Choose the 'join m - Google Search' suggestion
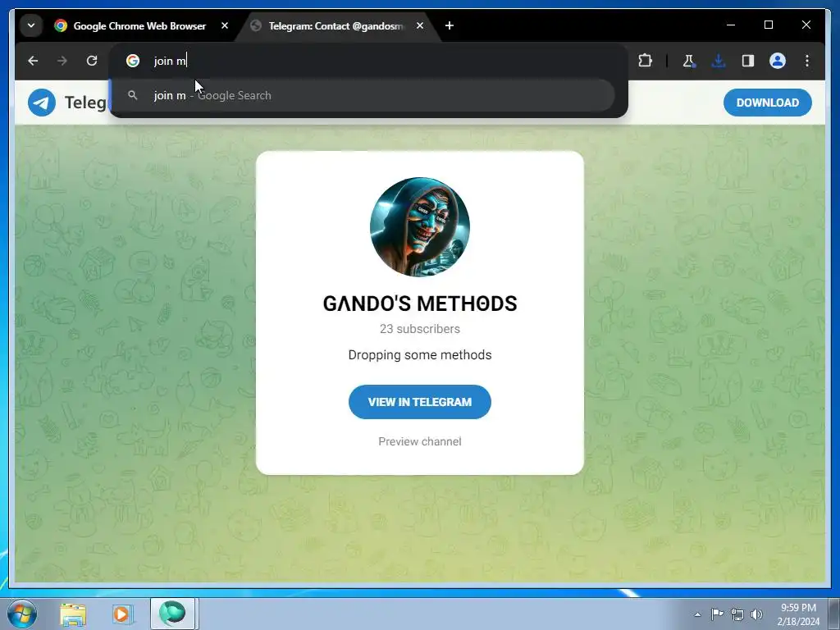Image resolution: width=840 pixels, height=630 pixels. tap(363, 95)
